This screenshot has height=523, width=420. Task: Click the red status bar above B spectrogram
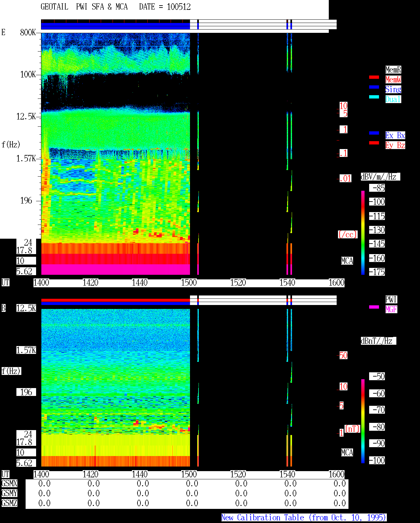pyautogui.click(x=115, y=300)
